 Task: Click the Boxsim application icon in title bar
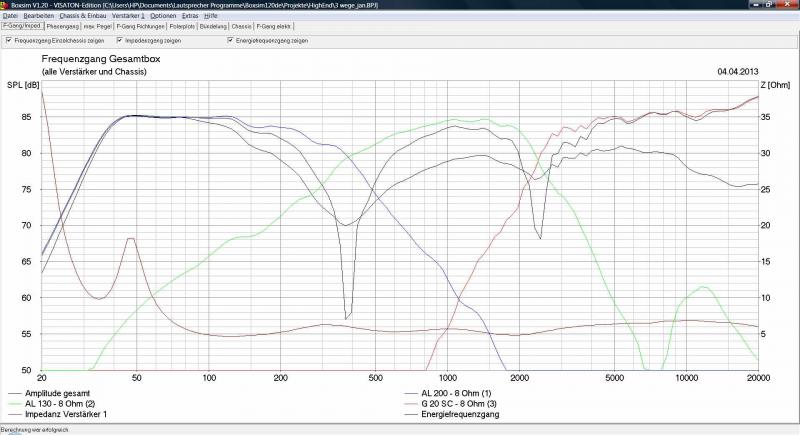5,5
